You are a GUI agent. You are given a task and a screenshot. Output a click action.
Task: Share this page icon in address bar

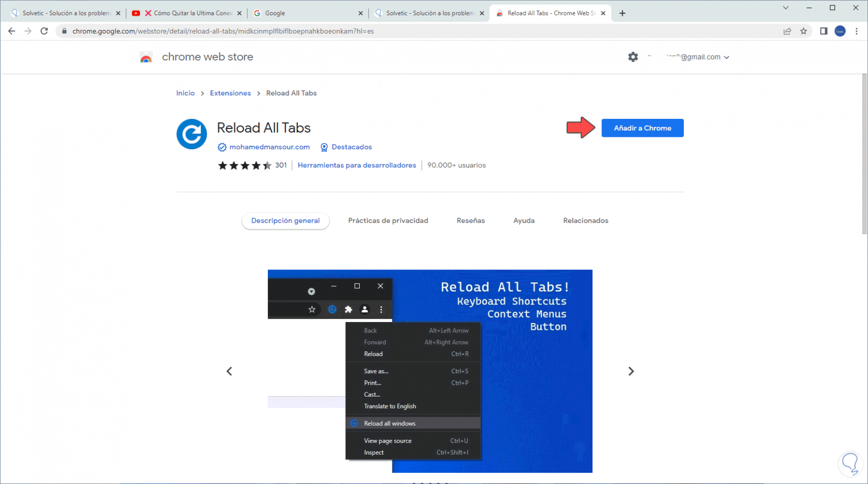click(788, 31)
